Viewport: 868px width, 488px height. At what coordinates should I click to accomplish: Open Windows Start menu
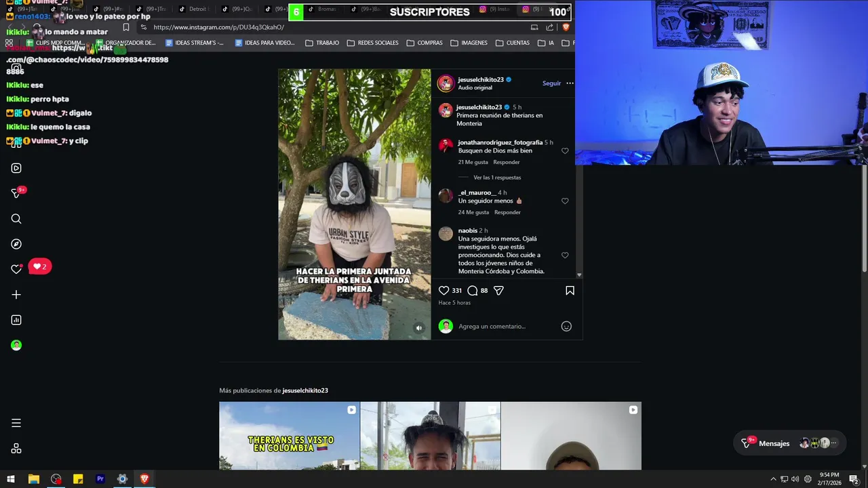pos(11,479)
